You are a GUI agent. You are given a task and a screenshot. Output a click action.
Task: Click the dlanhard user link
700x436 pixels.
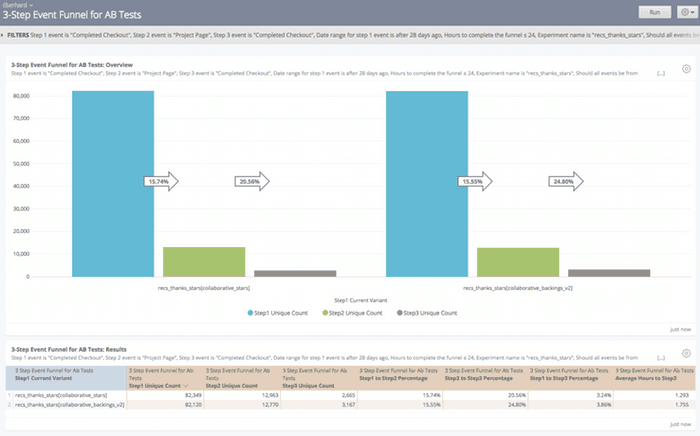[x=19, y=4]
